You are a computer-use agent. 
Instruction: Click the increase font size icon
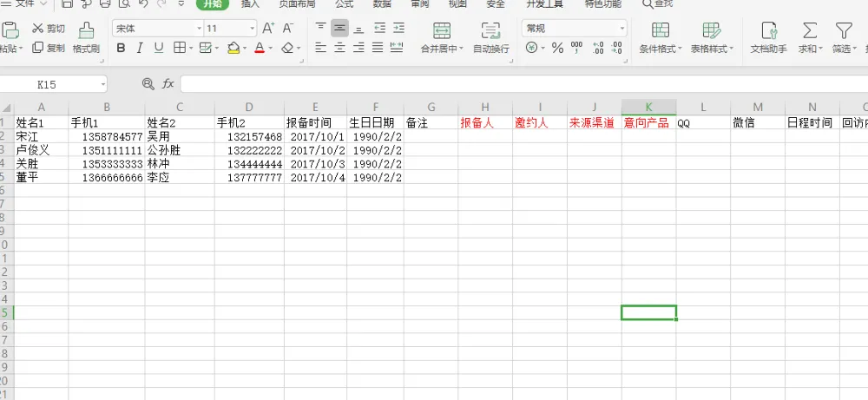(268, 29)
